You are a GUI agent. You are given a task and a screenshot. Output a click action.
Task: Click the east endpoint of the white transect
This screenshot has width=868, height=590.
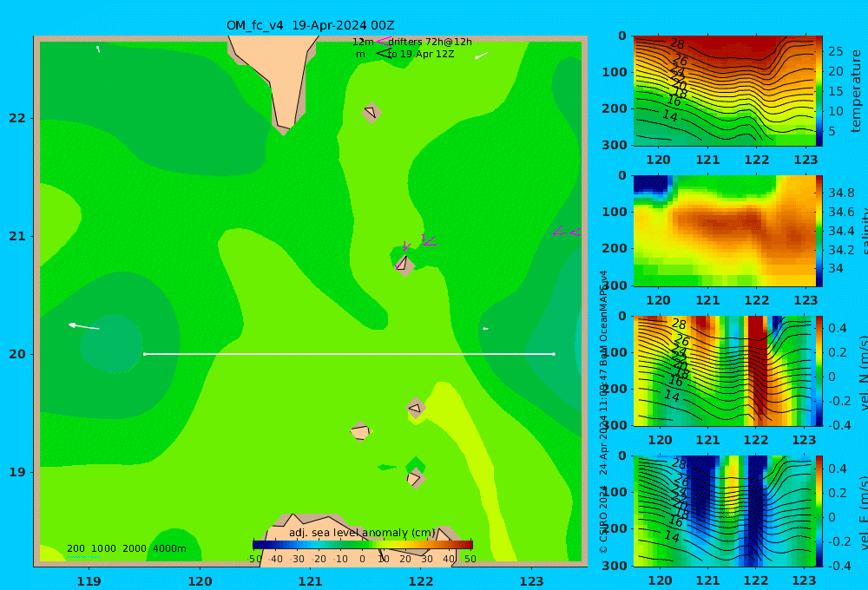pos(554,354)
